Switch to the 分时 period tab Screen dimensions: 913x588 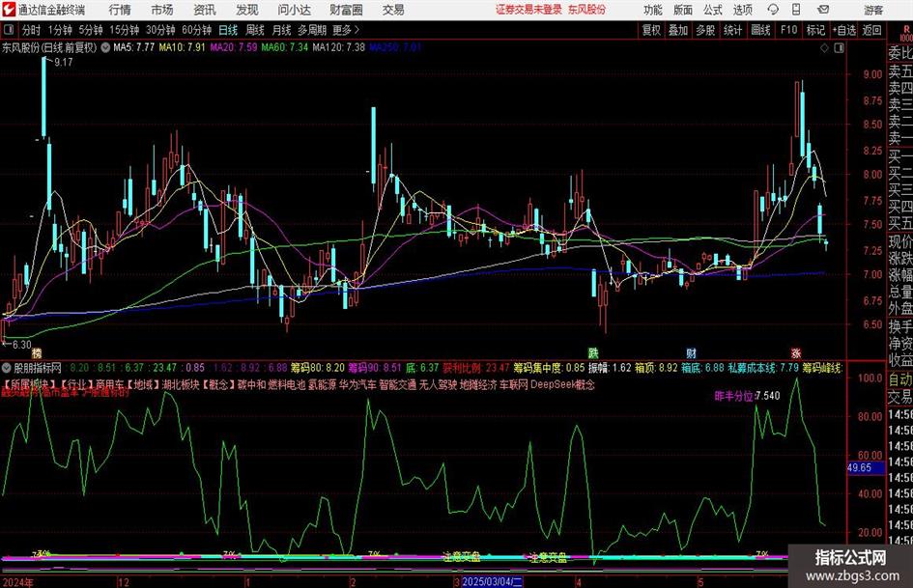[31, 30]
